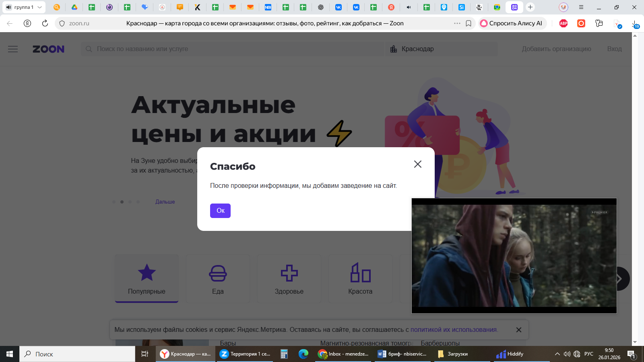Open Microsoft Edge from the taskbar
The height and width of the screenshot is (362, 644).
(303, 354)
